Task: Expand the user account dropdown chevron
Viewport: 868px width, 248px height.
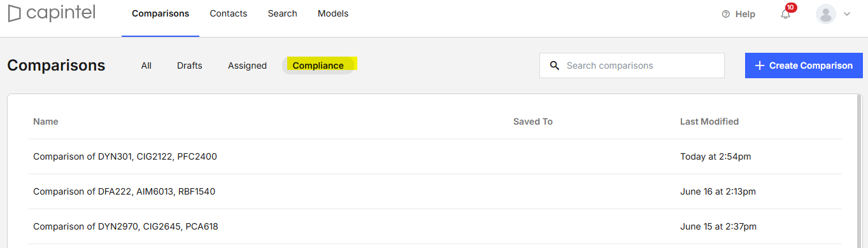Action: [847, 14]
